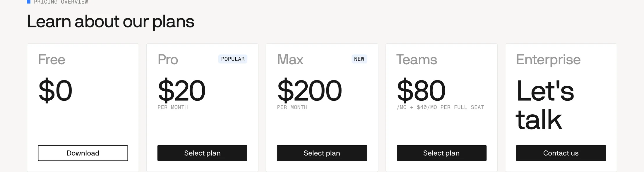Screen dimensions: 644x172
Task: Select plan on the Teams card
Action: tap(441, 153)
